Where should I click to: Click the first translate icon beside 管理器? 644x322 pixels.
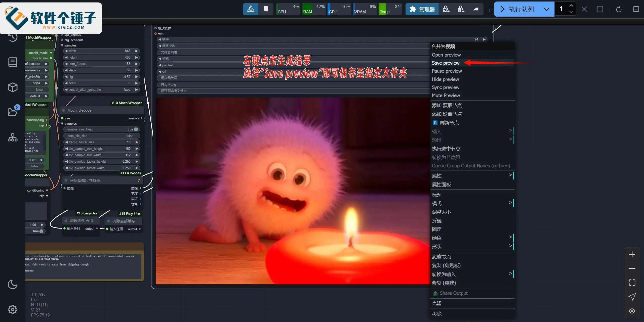click(446, 9)
